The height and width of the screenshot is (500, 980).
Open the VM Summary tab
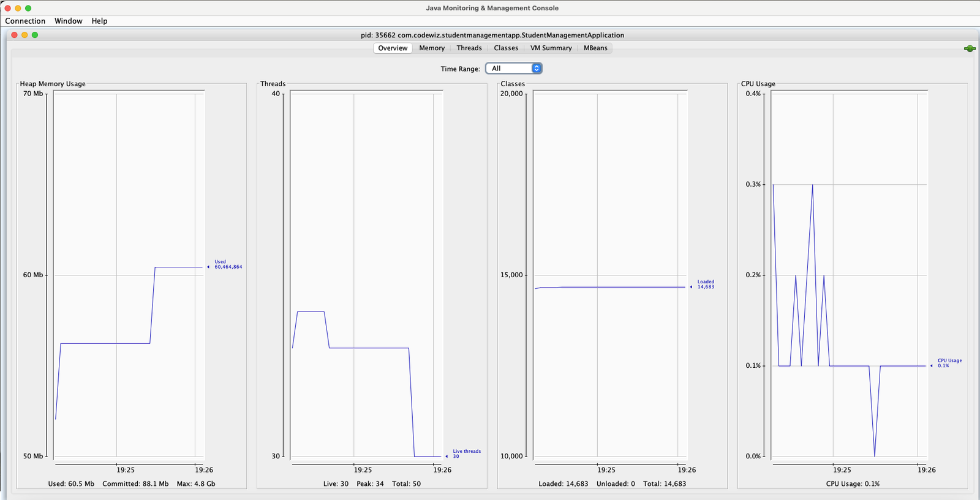point(551,48)
